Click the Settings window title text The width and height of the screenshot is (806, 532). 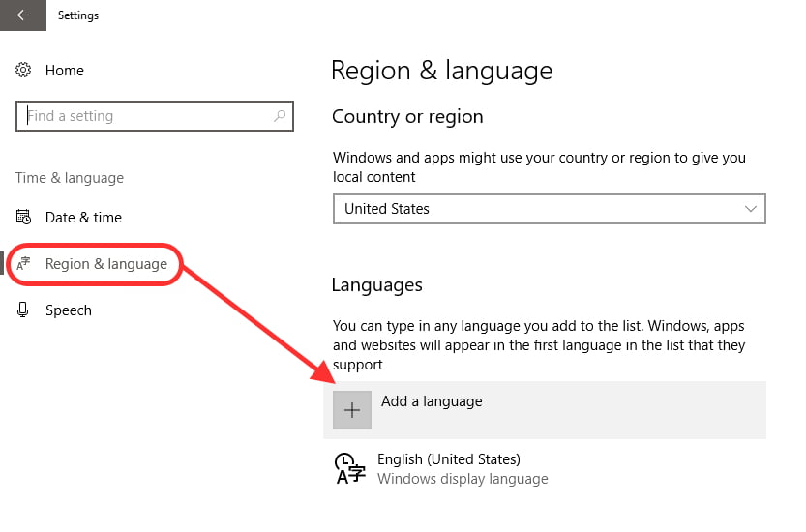click(x=78, y=15)
